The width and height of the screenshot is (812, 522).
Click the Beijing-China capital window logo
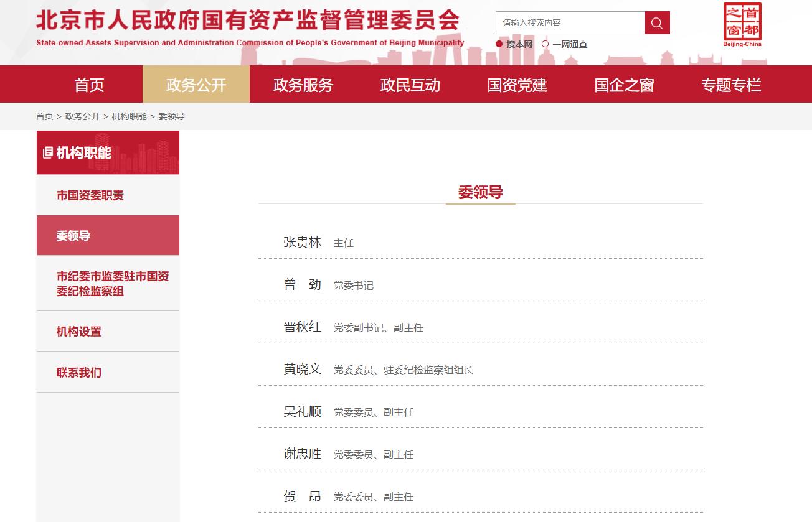pyautogui.click(x=742, y=25)
